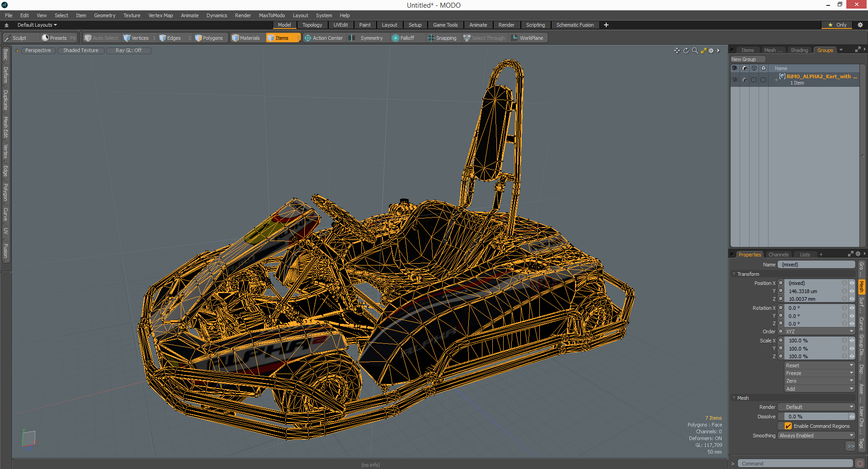Screen dimensions: 868x469
Task: Open the Add dropdown
Action: coord(819,389)
